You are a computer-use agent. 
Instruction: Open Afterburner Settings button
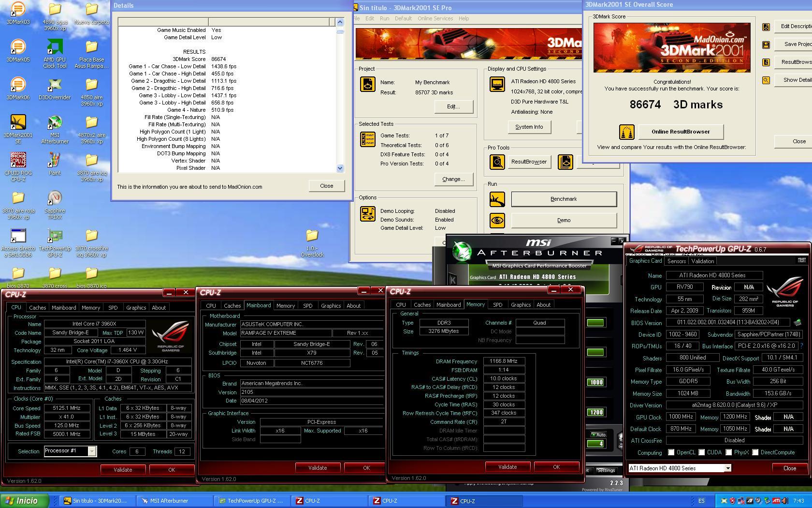pyautogui.click(x=606, y=470)
